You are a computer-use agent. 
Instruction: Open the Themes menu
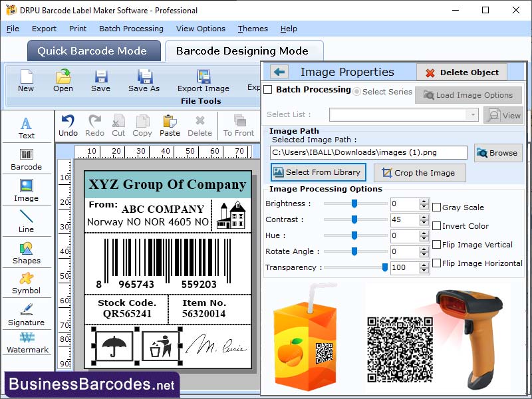click(x=253, y=29)
